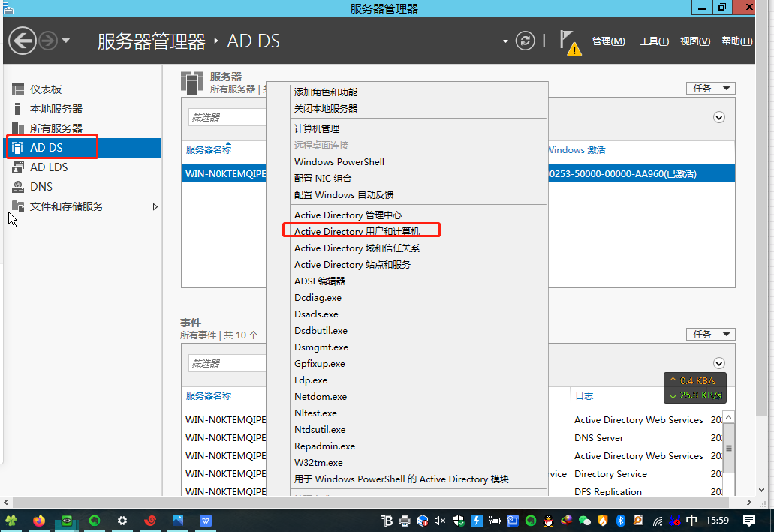This screenshot has height=532, width=774.
Task: Click the Bluetooth tray icon
Action: coord(621,521)
